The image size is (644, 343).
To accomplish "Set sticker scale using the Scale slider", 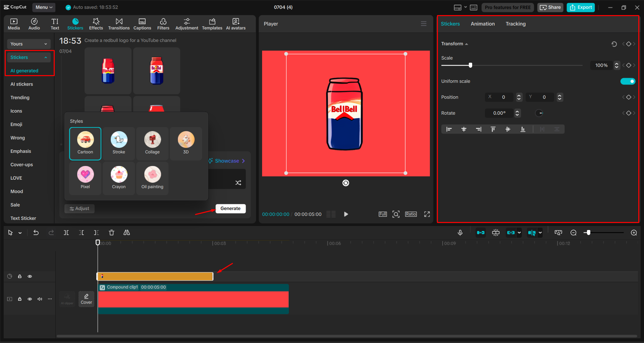I will pyautogui.click(x=470, y=65).
